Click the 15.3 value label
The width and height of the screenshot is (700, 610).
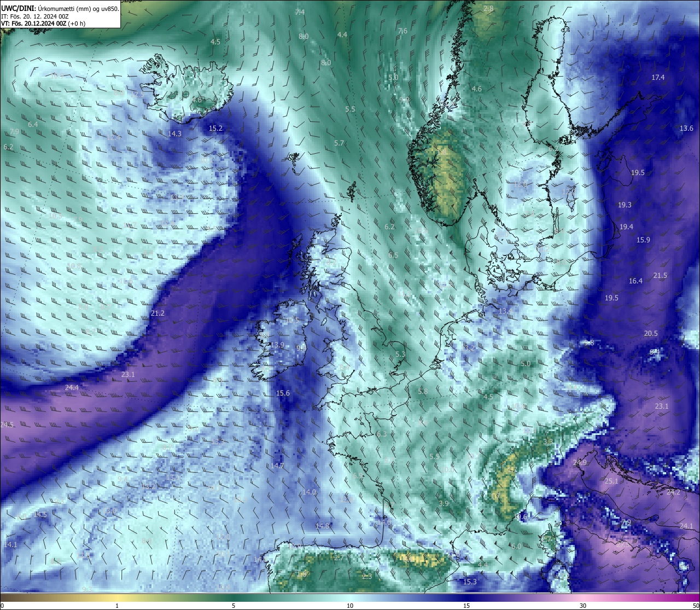coord(470,582)
